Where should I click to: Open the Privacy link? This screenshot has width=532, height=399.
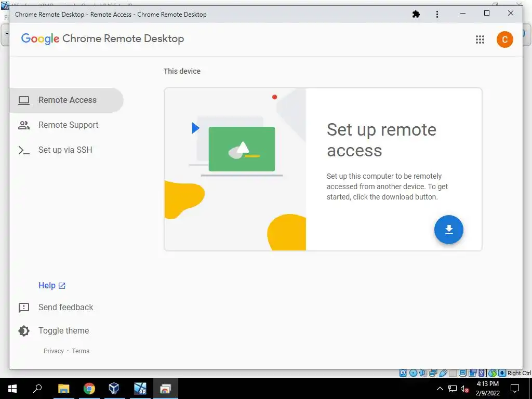[x=54, y=351]
